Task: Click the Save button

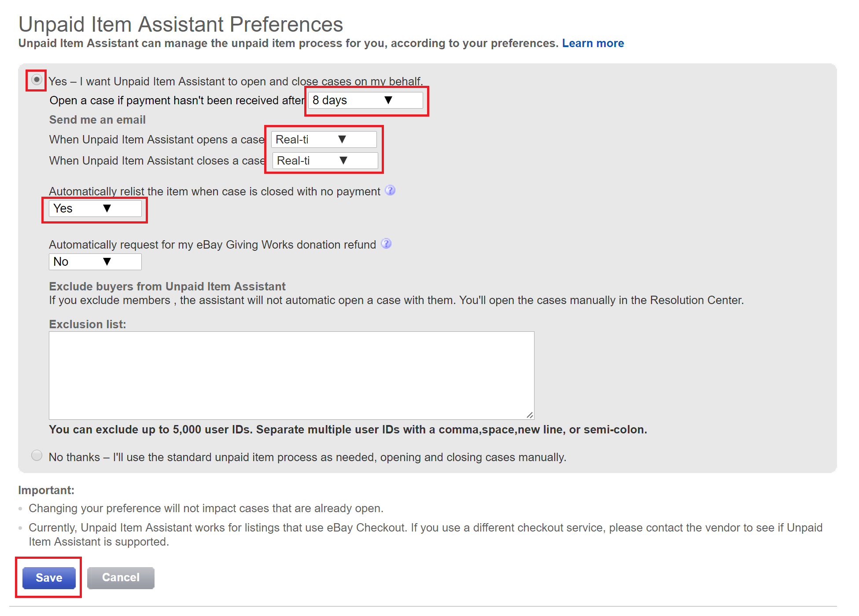Action: pyautogui.click(x=49, y=578)
